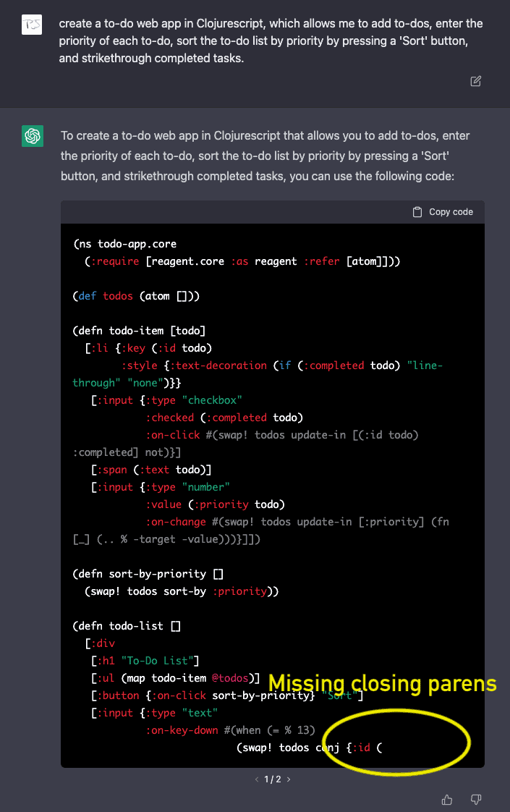Go to previous response with left chevron
Screen dimensions: 510x812
(255, 779)
